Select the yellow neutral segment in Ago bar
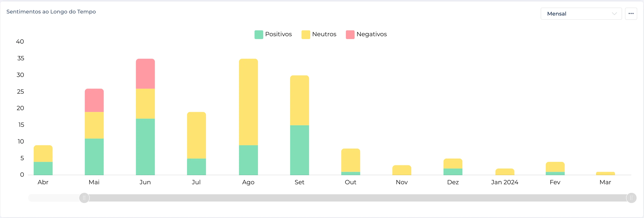Image resolution: width=644 pixels, height=218 pixels. [x=248, y=102]
